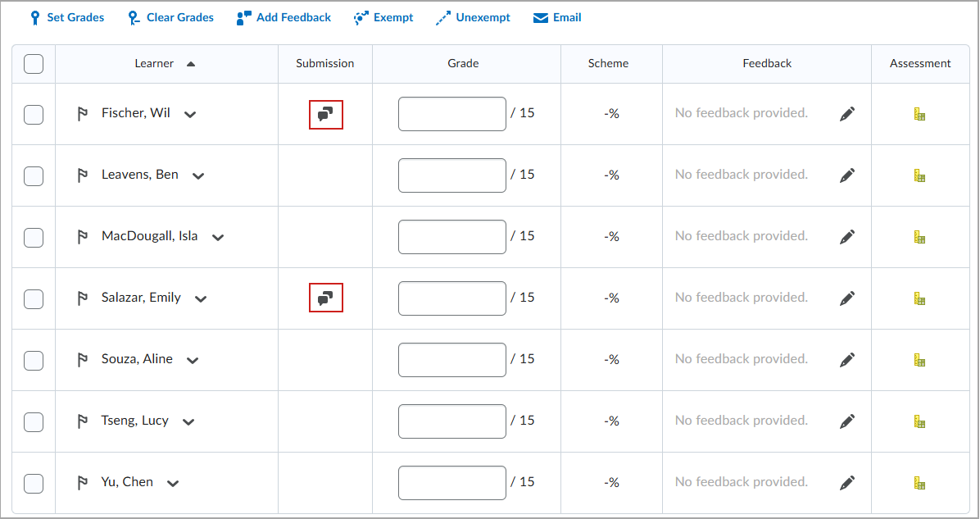Open the assessment rubric for Souza, Aline
The image size is (980, 519).
(x=919, y=359)
